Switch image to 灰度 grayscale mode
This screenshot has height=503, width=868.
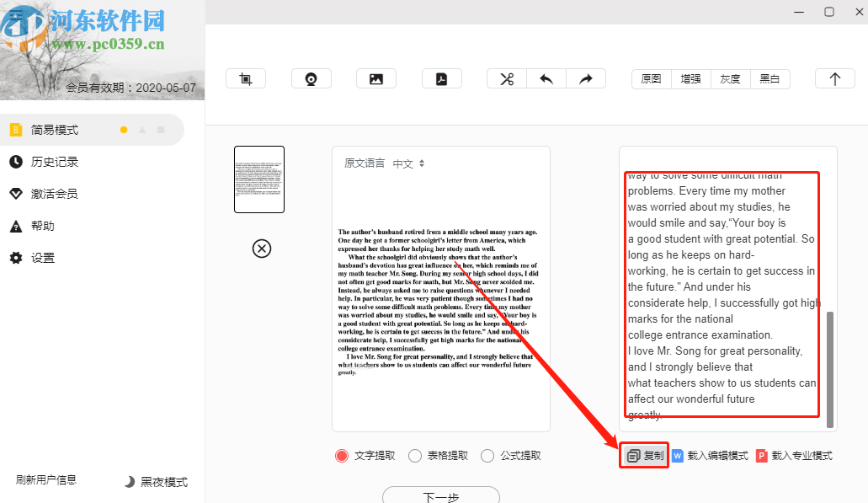click(x=730, y=78)
